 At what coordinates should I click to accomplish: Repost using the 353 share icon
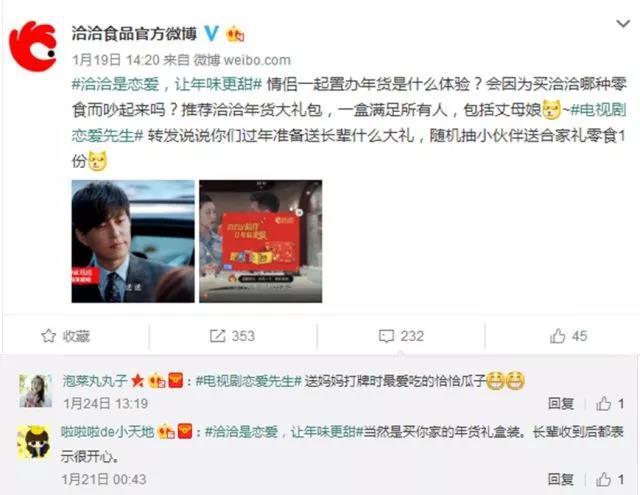coord(232,336)
